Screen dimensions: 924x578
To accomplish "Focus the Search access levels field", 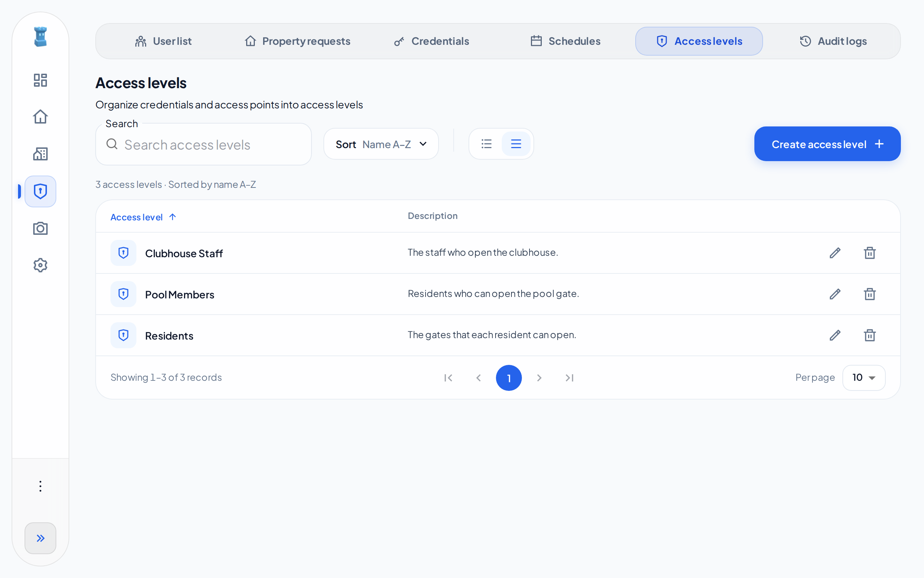I will click(x=204, y=144).
